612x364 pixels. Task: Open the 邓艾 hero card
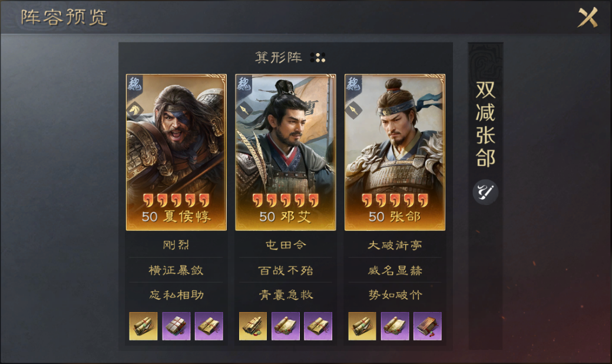[285, 152]
